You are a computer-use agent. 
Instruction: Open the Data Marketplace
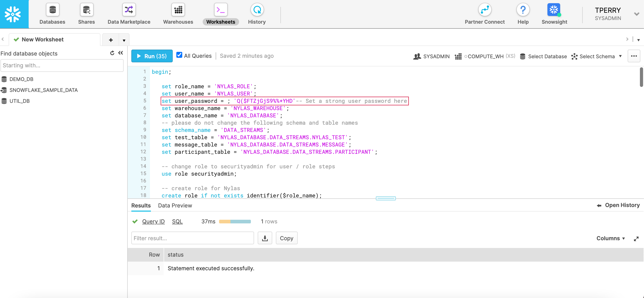[128, 14]
